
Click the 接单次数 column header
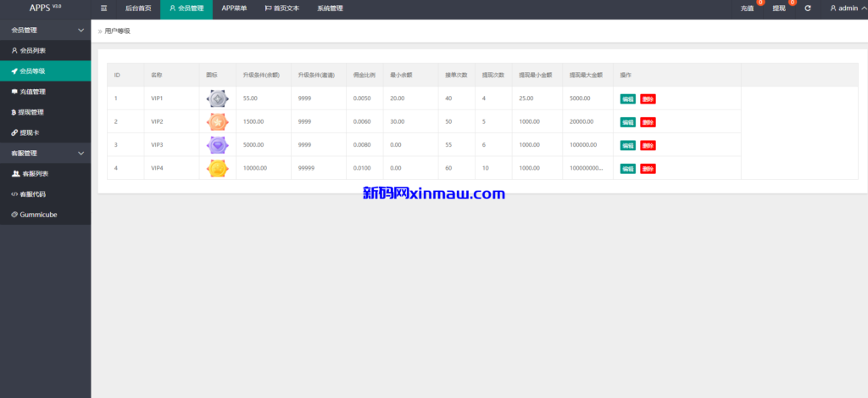point(457,75)
